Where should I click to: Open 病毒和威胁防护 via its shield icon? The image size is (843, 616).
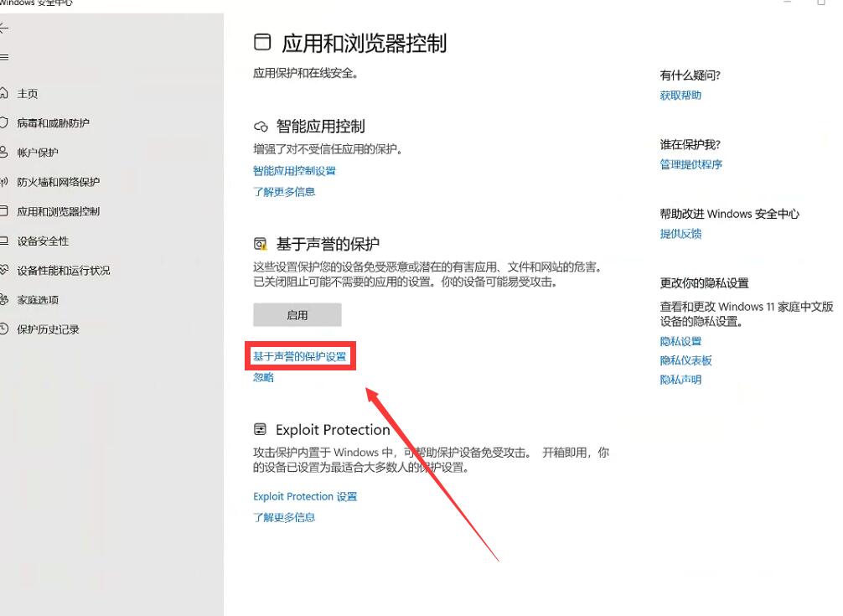point(4,123)
